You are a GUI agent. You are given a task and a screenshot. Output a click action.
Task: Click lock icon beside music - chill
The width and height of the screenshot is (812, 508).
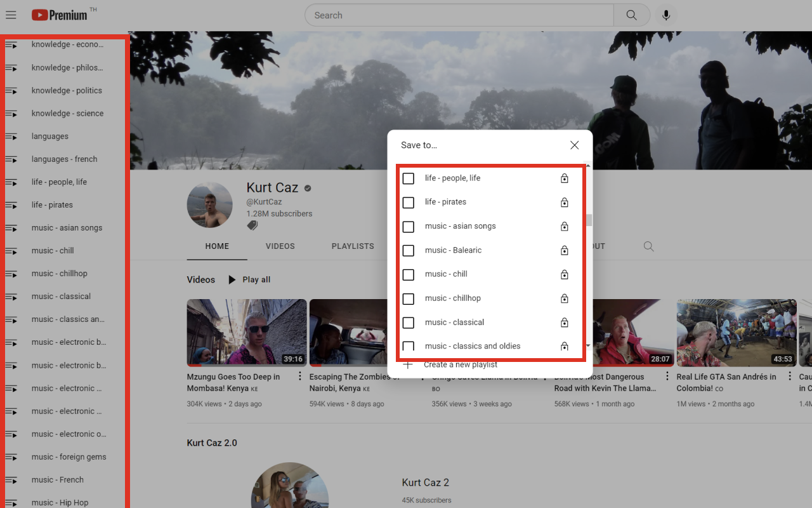point(565,274)
